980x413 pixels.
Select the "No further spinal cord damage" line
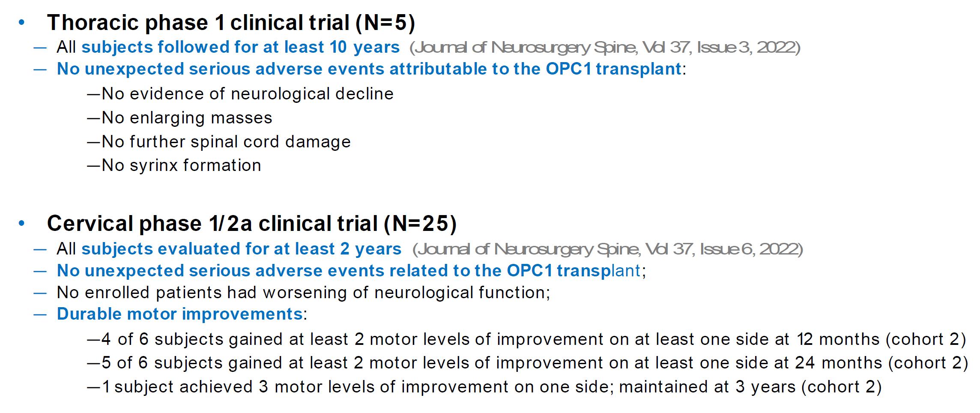(x=219, y=142)
